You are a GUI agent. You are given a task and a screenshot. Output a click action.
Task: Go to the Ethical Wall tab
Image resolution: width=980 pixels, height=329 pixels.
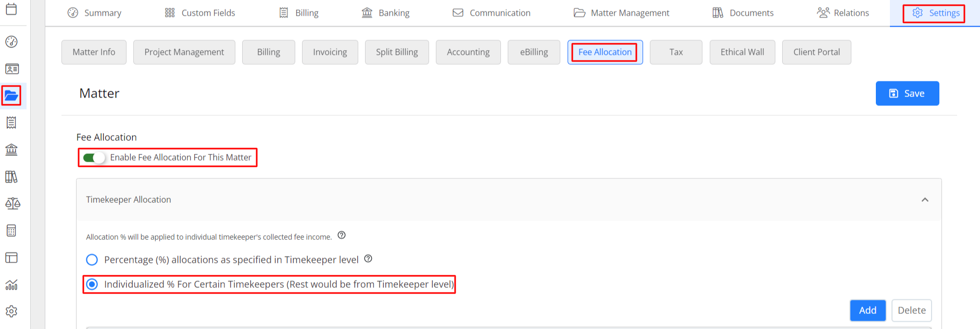click(x=742, y=52)
